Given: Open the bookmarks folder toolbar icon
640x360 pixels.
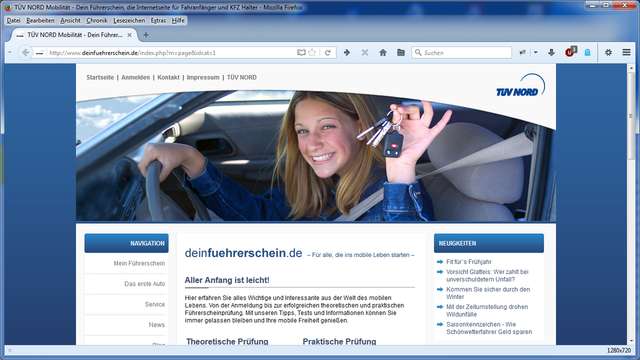Looking at the screenshot, I should tap(401, 53).
